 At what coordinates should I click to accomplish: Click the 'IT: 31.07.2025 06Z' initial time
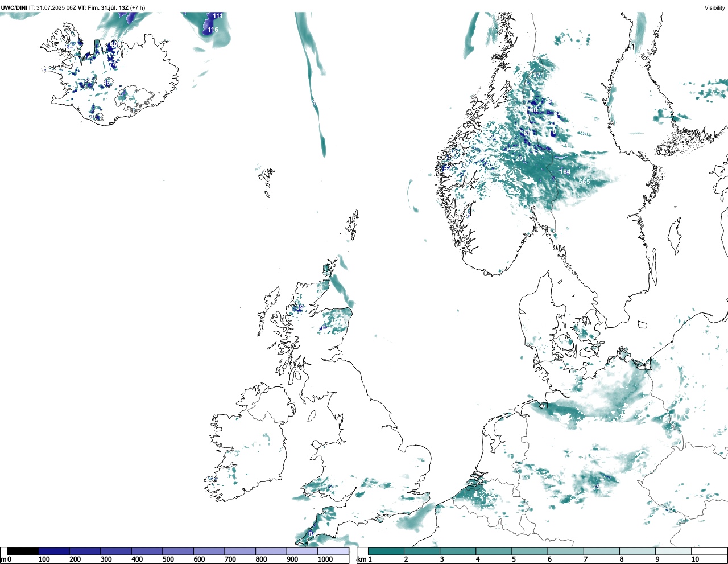pos(52,8)
